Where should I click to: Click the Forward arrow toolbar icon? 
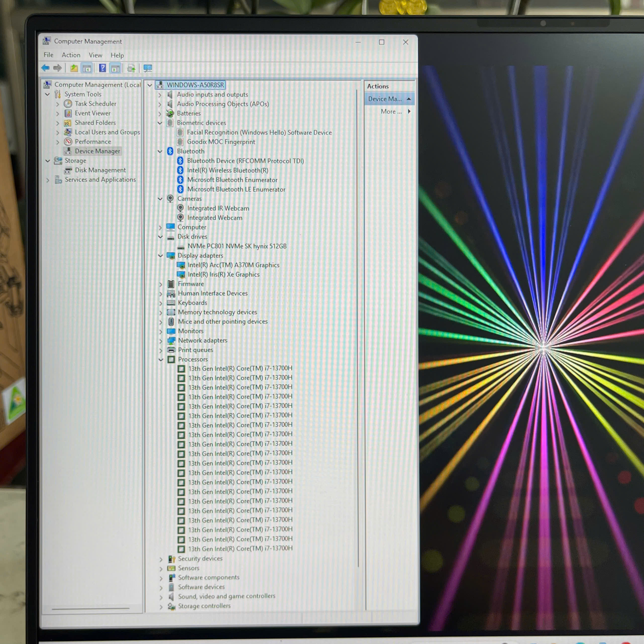coord(58,68)
